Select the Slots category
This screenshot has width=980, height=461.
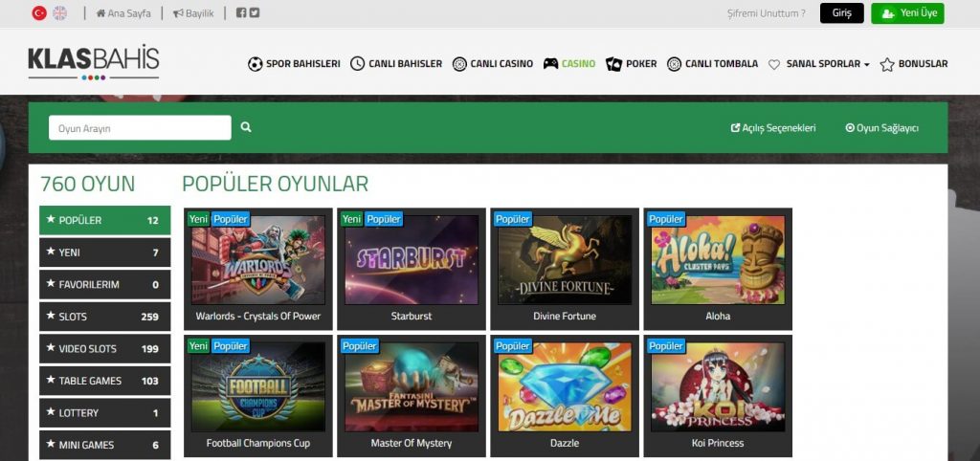(x=105, y=317)
